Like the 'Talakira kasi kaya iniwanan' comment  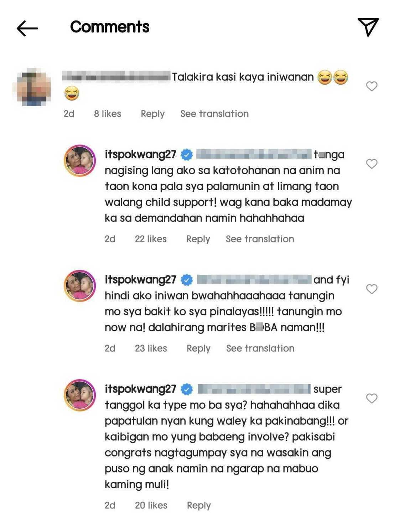tap(372, 86)
